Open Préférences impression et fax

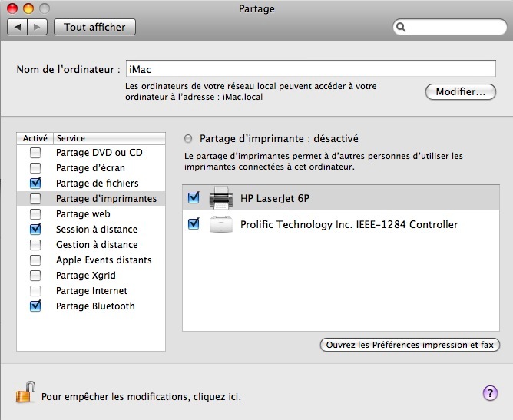point(409,346)
